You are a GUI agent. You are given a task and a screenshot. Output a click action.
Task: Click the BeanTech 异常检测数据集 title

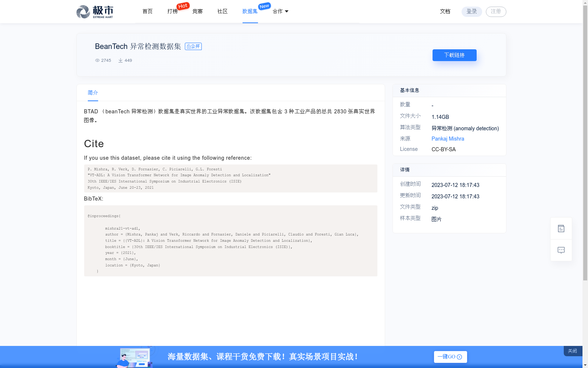point(138,46)
